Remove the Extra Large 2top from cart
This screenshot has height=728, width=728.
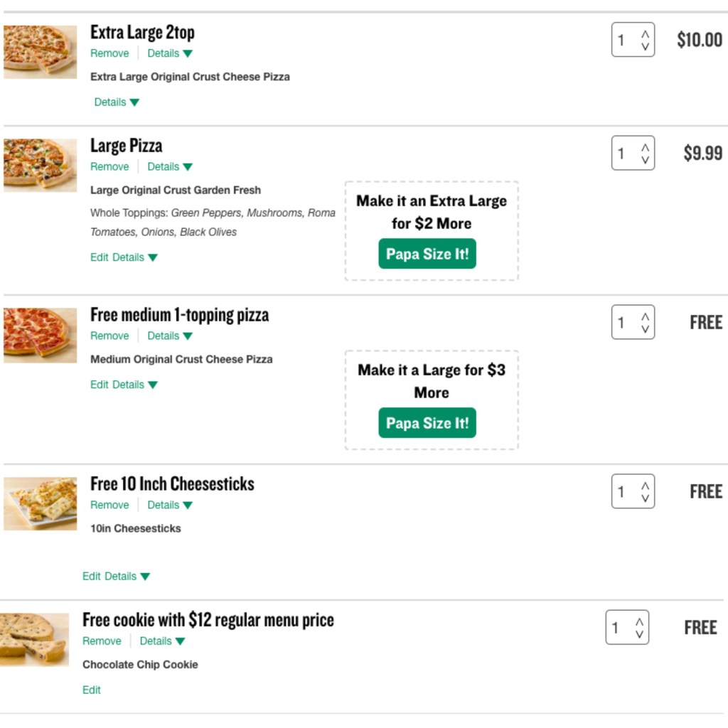(109, 53)
